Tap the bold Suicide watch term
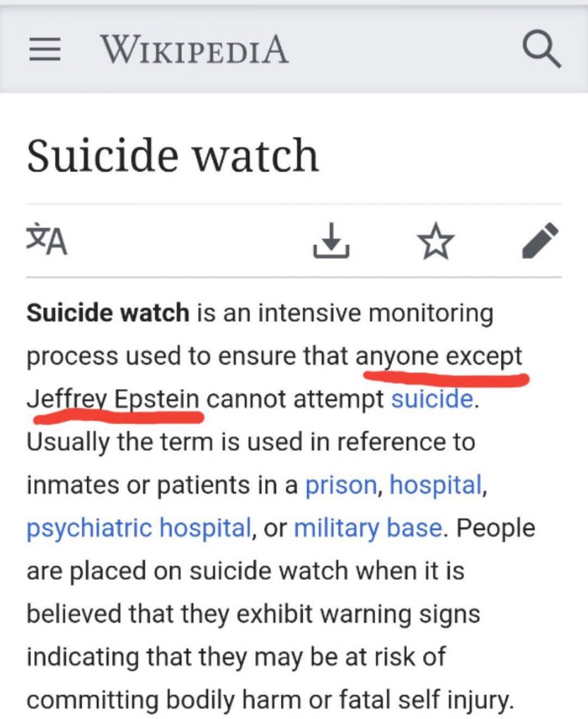 (107, 312)
